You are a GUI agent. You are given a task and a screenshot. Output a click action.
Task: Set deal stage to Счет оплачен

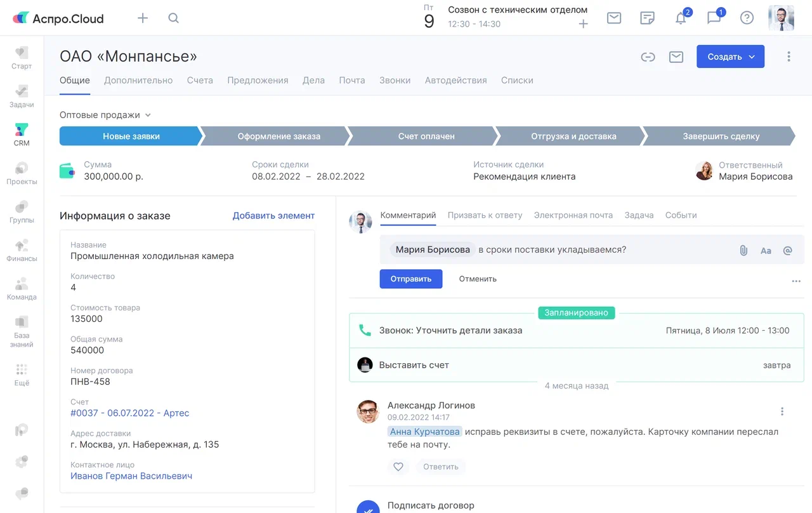[x=426, y=136]
